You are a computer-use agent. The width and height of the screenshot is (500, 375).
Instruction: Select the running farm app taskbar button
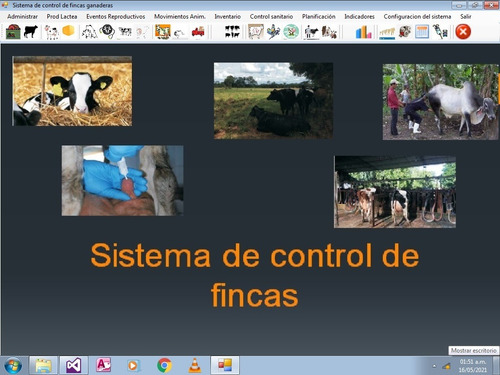[x=225, y=366]
